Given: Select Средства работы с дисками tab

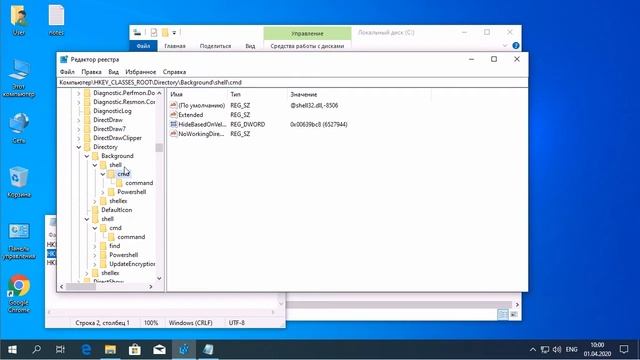Looking at the screenshot, I should (x=307, y=46).
